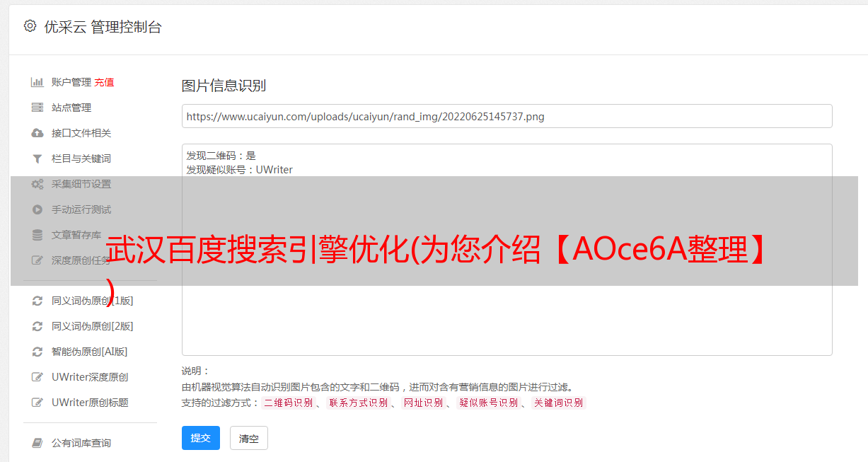Open 栏目与关键词 in sidebar
This screenshot has width=868, height=462.
[81, 158]
